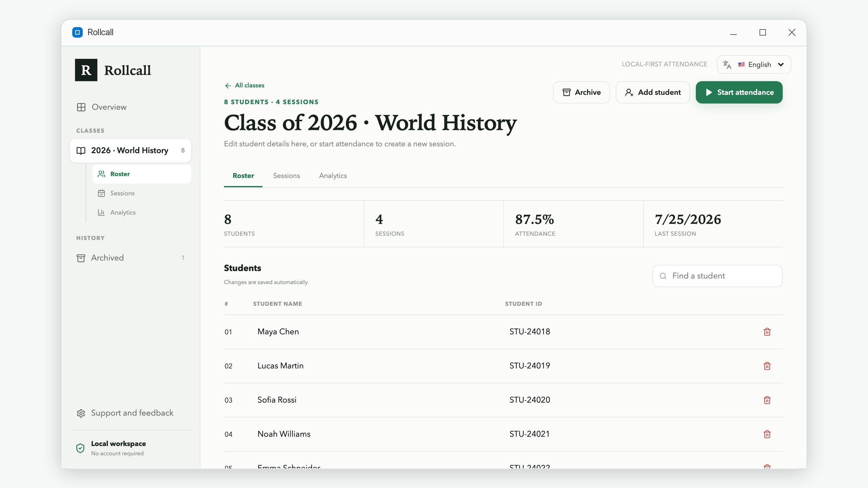Click the 7/25/2026 last session value

[x=688, y=220]
